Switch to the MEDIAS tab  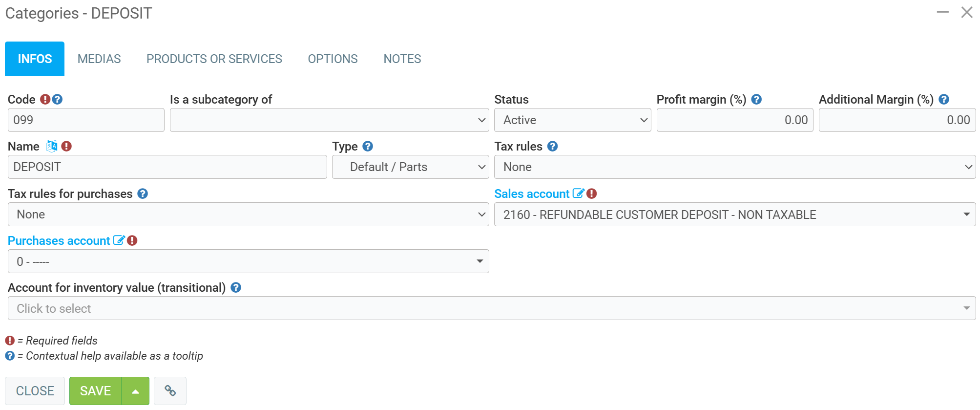coord(99,59)
